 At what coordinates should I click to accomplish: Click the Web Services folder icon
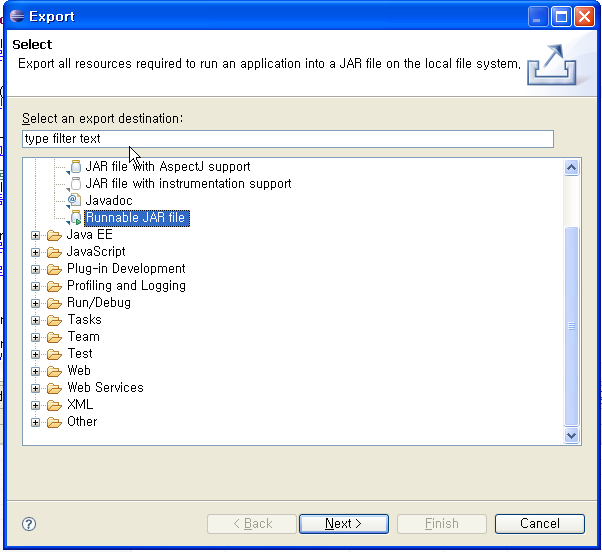pyautogui.click(x=54, y=388)
